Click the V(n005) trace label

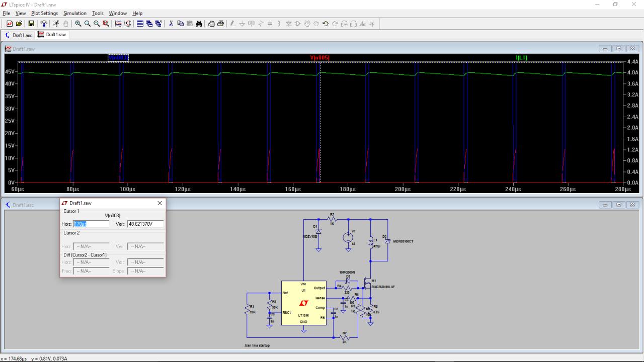[320, 58]
